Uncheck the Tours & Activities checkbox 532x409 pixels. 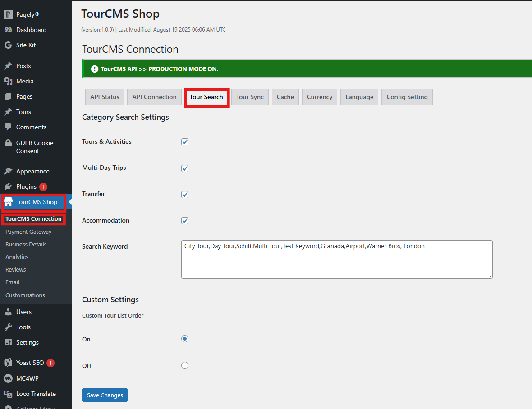(185, 142)
